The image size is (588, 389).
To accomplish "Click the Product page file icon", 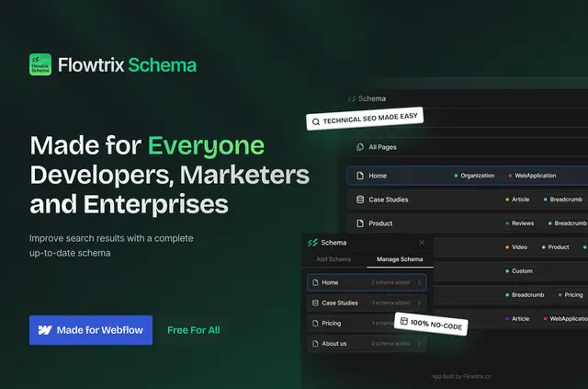I will coord(360,223).
